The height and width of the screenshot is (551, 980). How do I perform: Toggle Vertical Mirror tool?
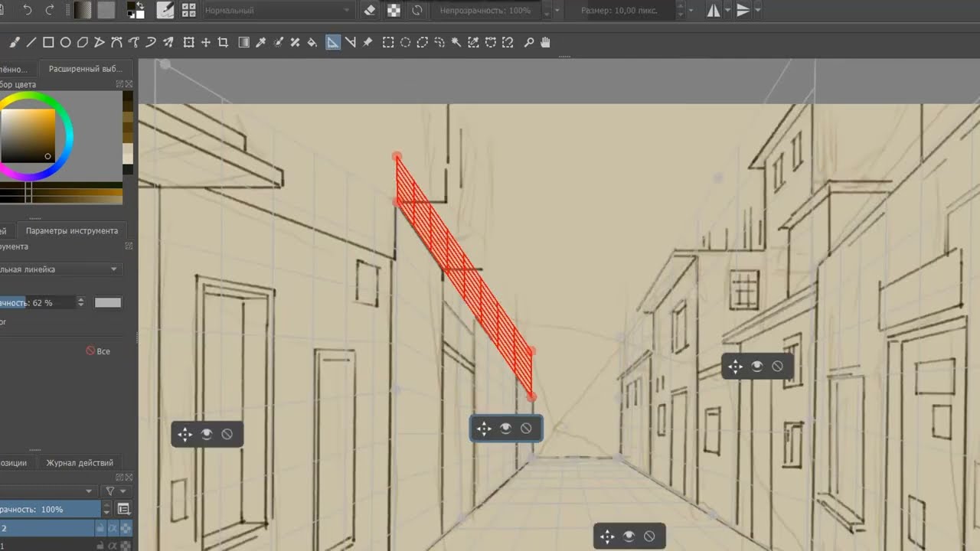[743, 10]
